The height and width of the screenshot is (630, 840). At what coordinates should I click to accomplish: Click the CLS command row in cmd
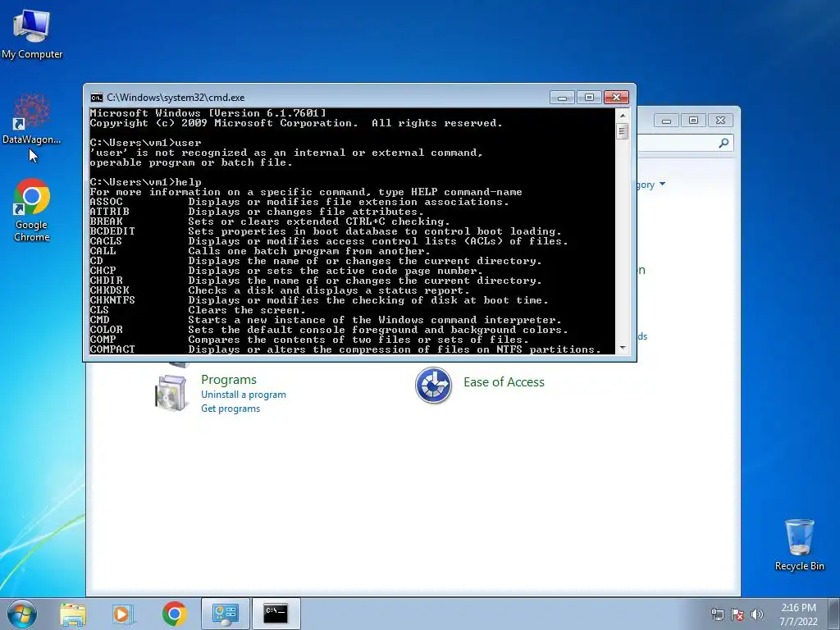198,310
